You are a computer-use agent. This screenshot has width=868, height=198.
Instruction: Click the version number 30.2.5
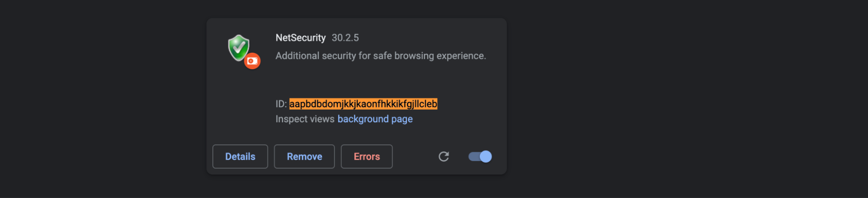click(345, 38)
